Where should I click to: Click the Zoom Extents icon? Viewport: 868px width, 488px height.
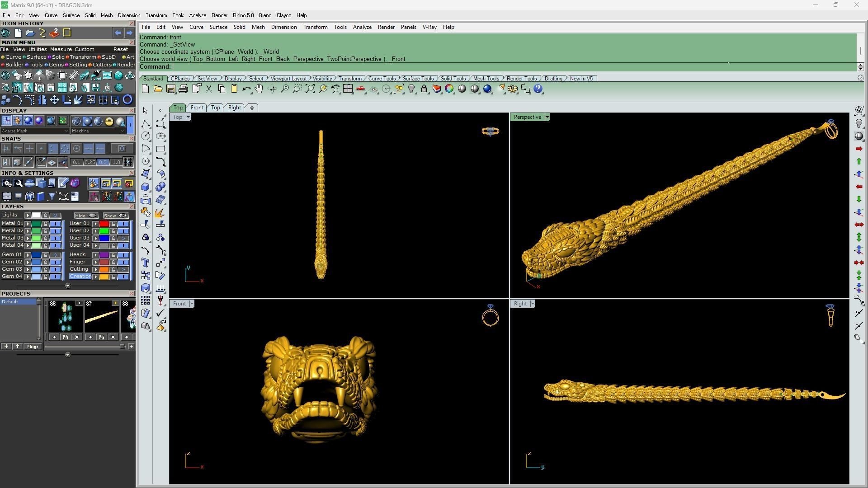coord(310,89)
